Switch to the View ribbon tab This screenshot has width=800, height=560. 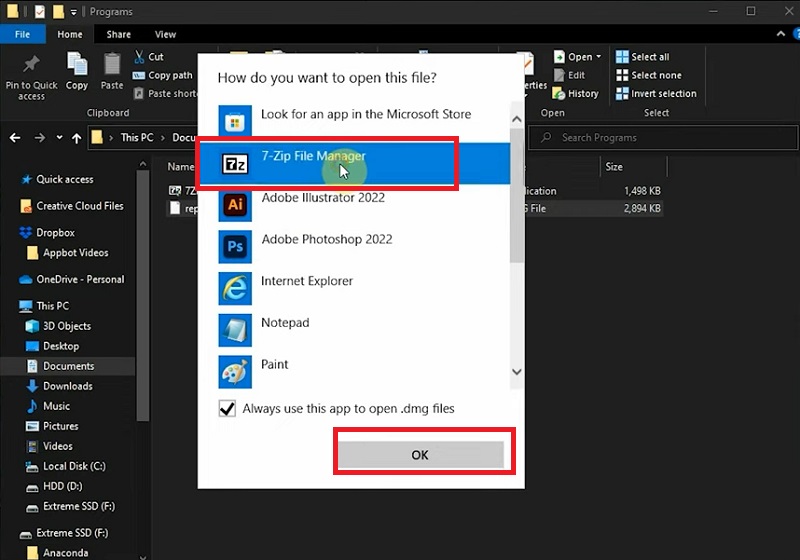click(x=165, y=34)
